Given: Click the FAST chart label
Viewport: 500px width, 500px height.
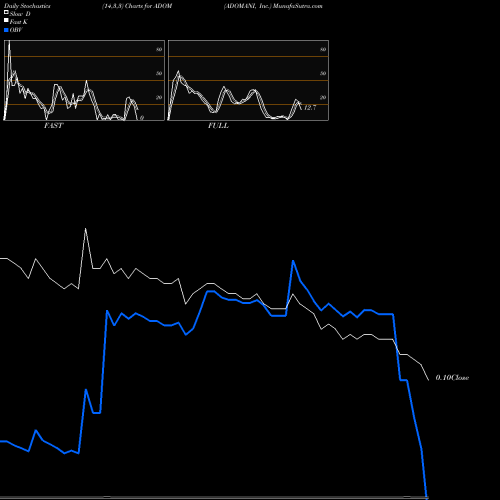Looking at the screenshot, I should point(53,126).
